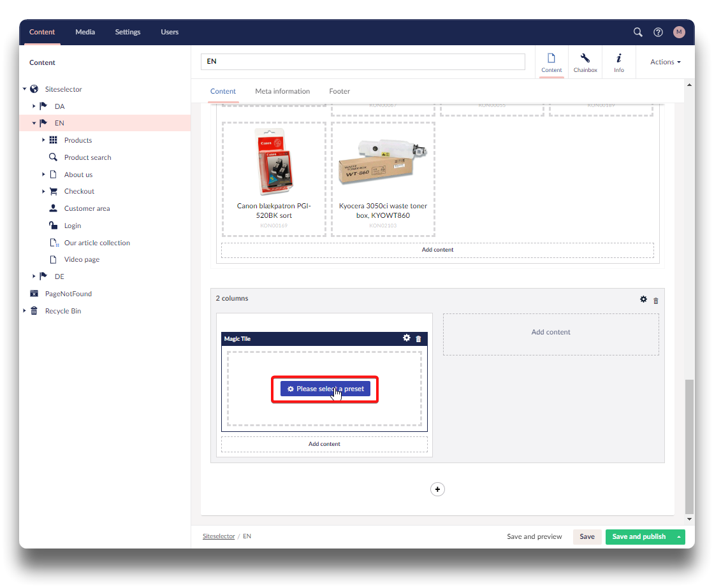Image resolution: width=714 pixels, height=588 pixels.
Task: Open the Info panel icon
Action: (618, 62)
